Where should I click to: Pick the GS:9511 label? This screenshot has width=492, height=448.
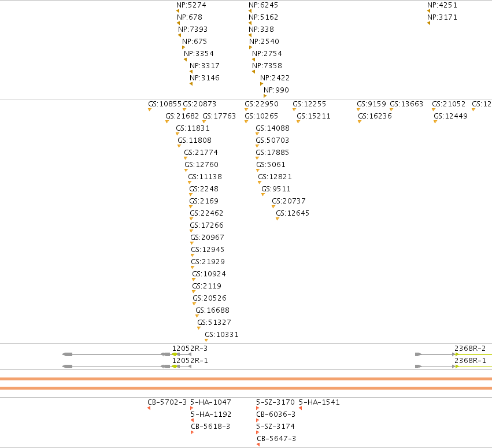tap(276, 189)
